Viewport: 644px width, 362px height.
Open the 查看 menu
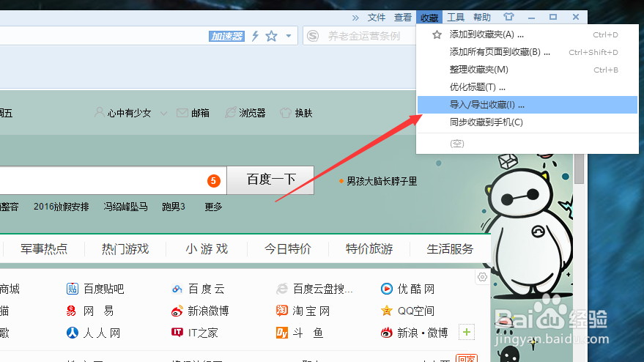click(x=402, y=18)
